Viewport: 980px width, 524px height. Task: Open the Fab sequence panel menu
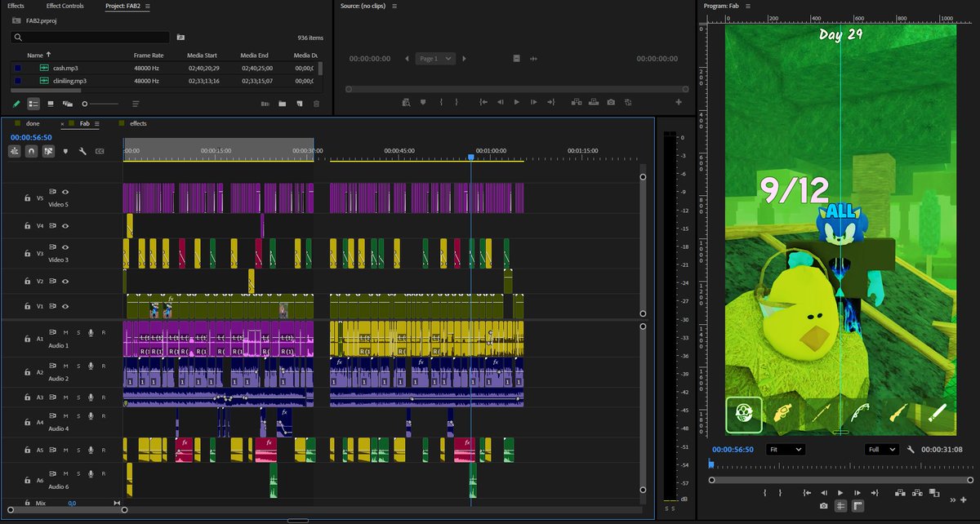(96, 123)
